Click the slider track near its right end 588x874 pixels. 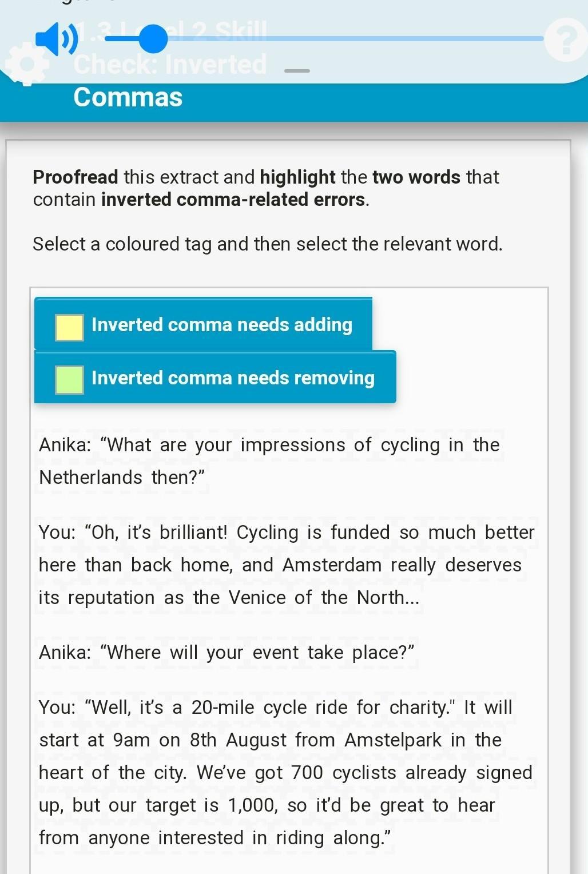(x=526, y=39)
